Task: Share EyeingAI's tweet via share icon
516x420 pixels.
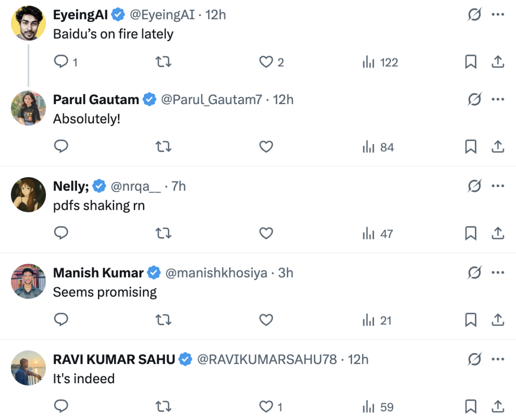Action: 498,62
